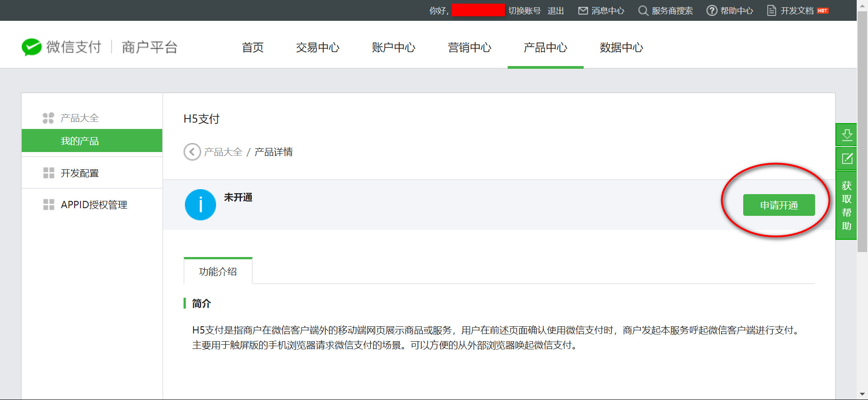The height and width of the screenshot is (400, 868).
Task: Select the 功能介绍 tab
Action: coord(218,271)
